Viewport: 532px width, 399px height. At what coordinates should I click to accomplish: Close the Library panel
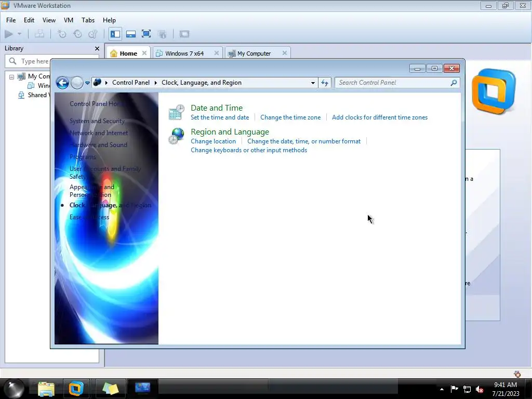tap(97, 48)
